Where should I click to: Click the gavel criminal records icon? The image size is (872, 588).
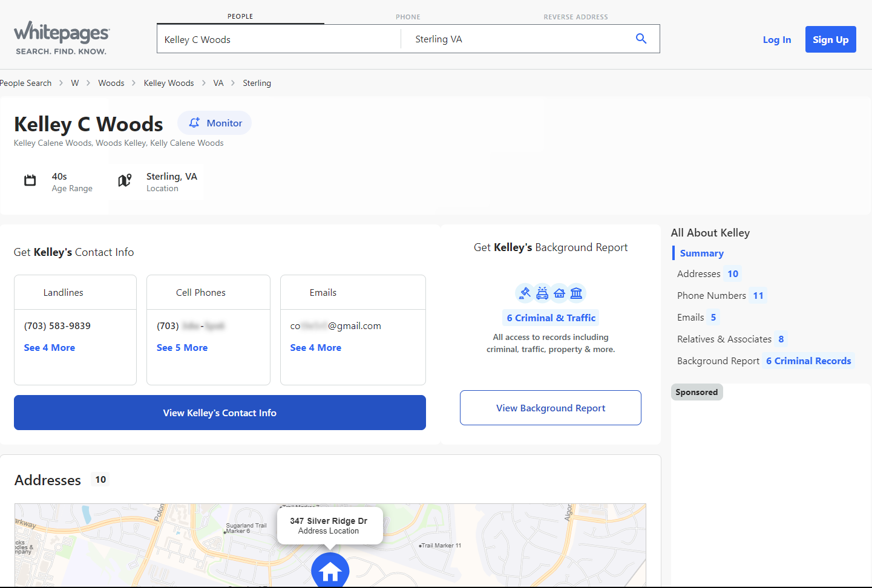tap(524, 293)
